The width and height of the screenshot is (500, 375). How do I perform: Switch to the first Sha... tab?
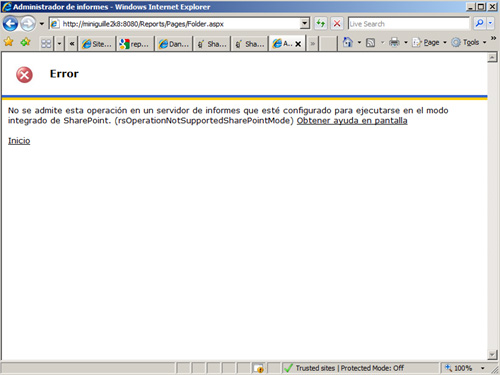212,44
